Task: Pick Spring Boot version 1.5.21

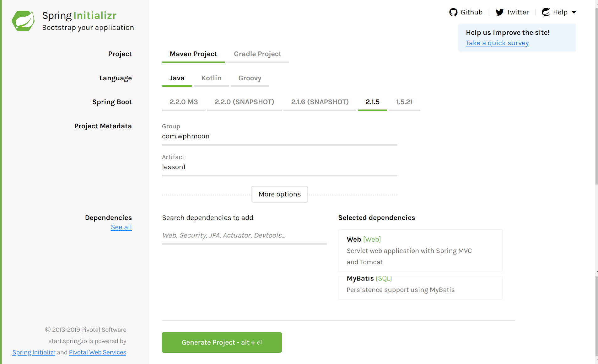Action: coord(404,102)
